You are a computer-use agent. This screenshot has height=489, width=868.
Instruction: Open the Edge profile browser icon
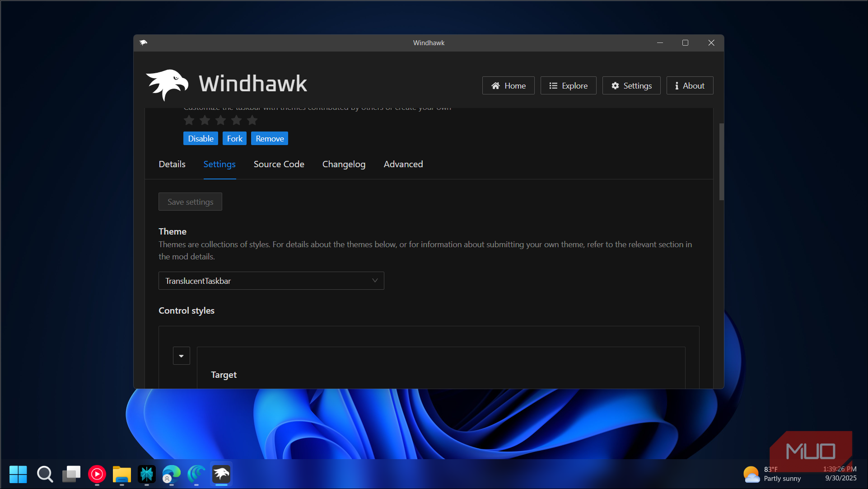pyautogui.click(x=171, y=474)
